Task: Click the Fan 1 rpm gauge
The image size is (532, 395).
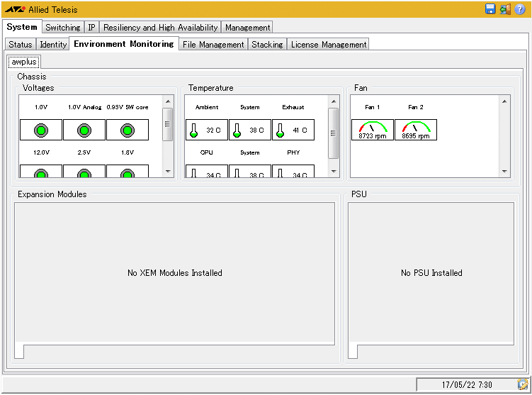Action: click(373, 130)
